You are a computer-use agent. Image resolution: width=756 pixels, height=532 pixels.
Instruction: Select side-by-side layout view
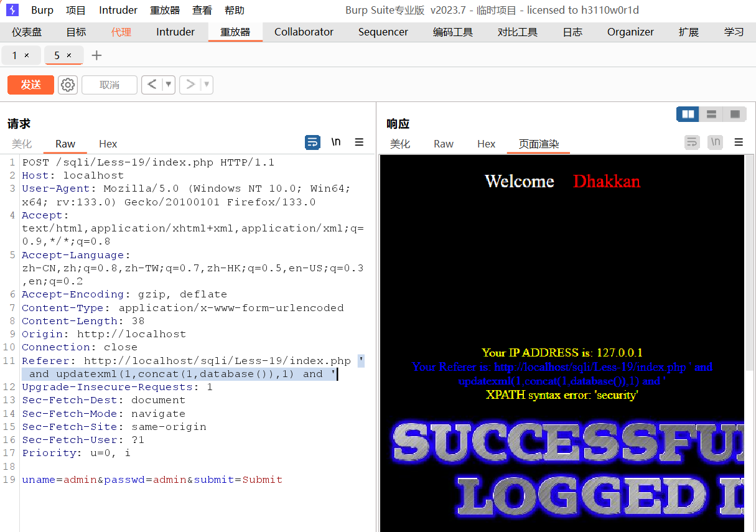pyautogui.click(x=688, y=114)
